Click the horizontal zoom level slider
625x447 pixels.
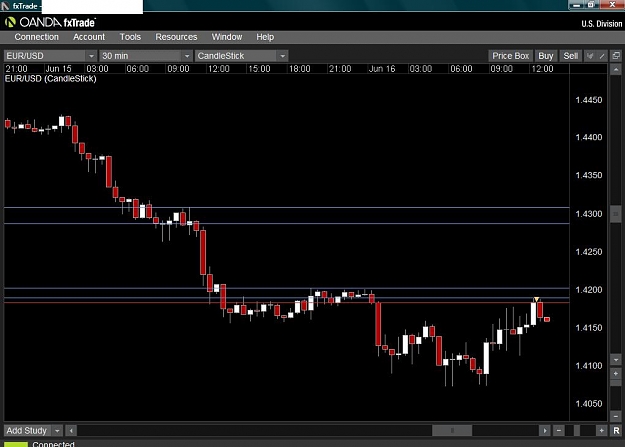pos(577,431)
